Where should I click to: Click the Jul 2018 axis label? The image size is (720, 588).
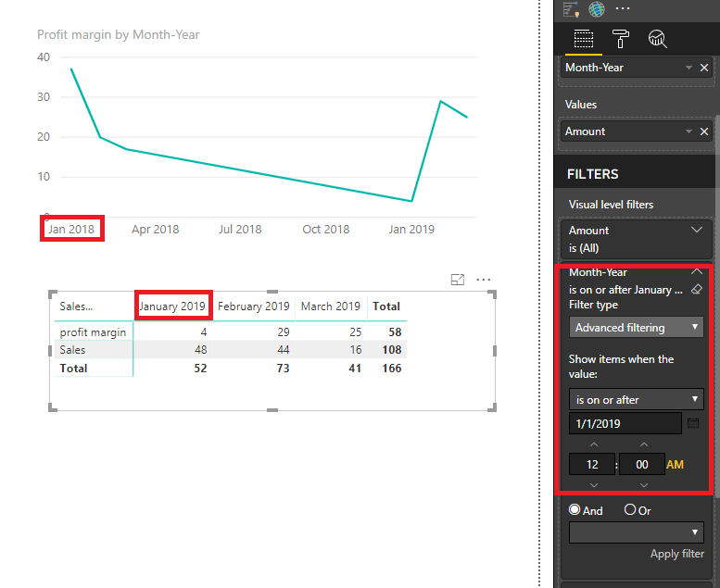240,229
